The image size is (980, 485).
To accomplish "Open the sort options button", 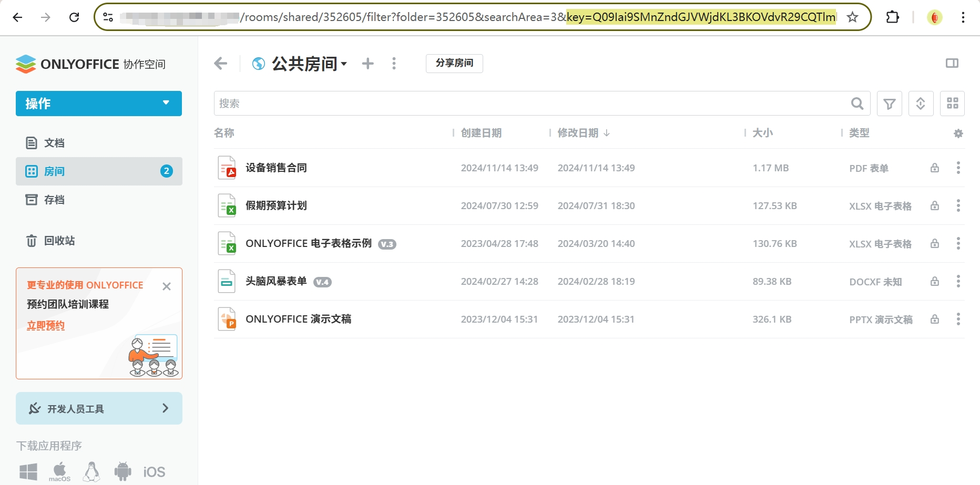I will pyautogui.click(x=921, y=104).
